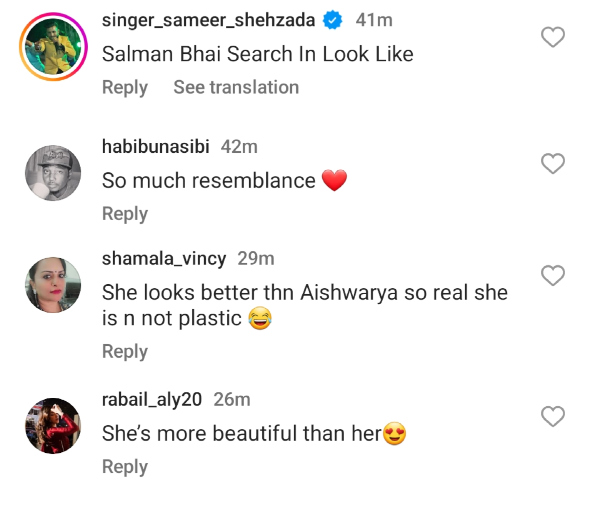The width and height of the screenshot is (600, 519).
Task: Open habibunasibi's profile picture
Action: click(53, 172)
